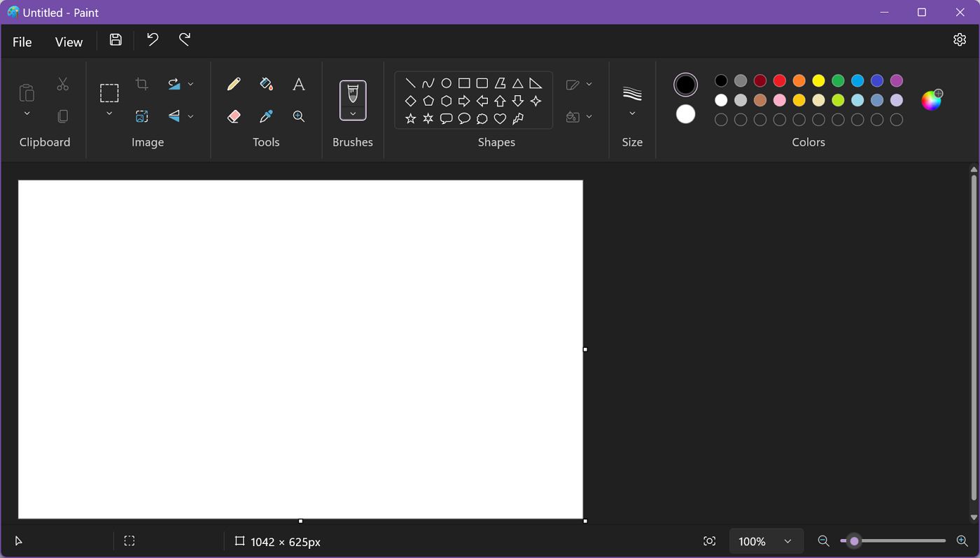
Task: Choose the Line shape
Action: click(410, 83)
